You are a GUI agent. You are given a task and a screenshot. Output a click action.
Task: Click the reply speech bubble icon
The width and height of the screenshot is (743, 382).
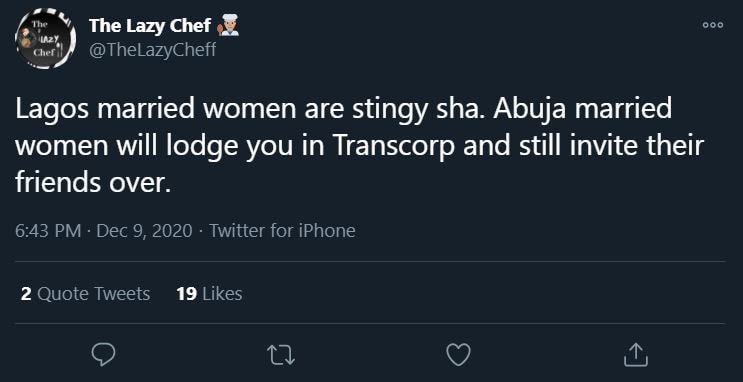[103, 355]
